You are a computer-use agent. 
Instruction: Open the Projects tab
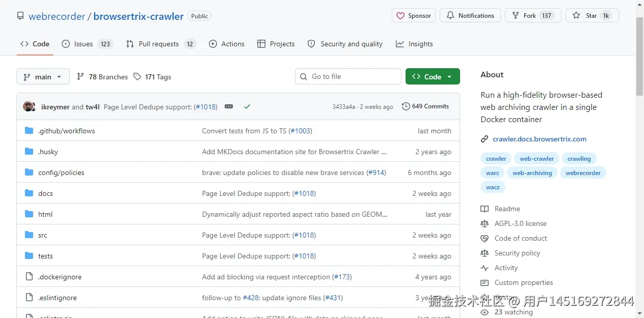point(276,44)
